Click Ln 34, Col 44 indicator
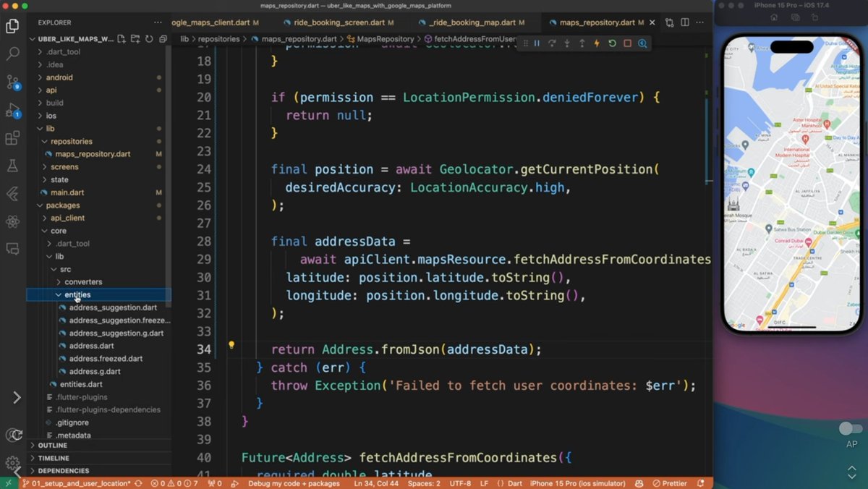Image resolution: width=868 pixels, height=489 pixels. tap(377, 483)
